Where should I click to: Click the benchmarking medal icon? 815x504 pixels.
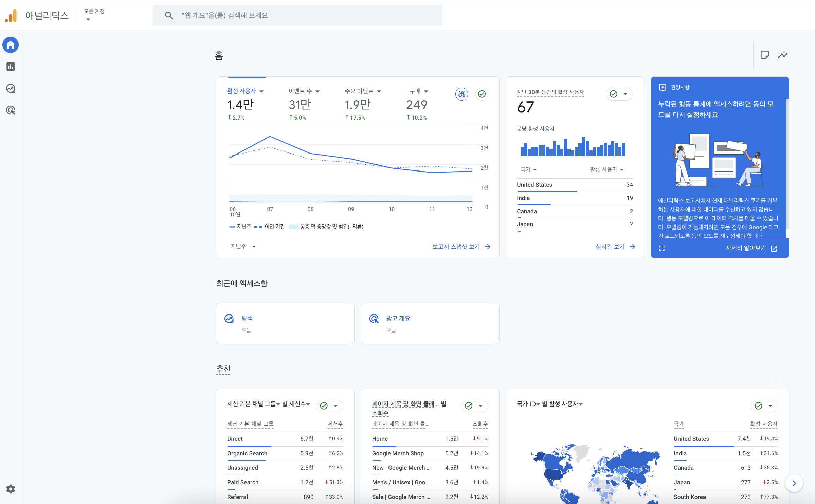point(461,94)
